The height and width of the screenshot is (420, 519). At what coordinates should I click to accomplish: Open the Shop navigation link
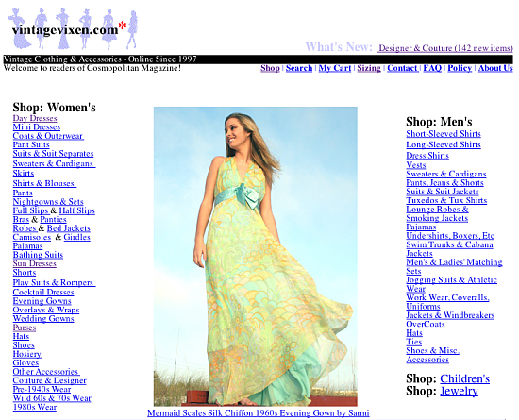(270, 68)
